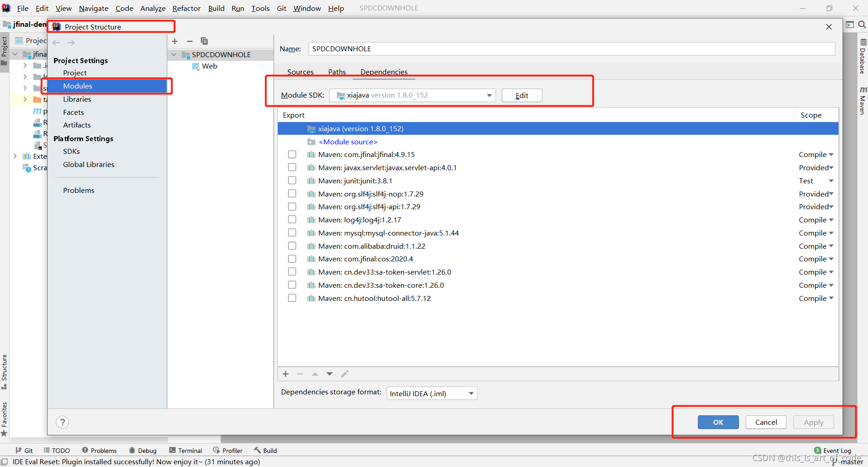
Task: Open the Git tool window
Action: click(x=24, y=451)
